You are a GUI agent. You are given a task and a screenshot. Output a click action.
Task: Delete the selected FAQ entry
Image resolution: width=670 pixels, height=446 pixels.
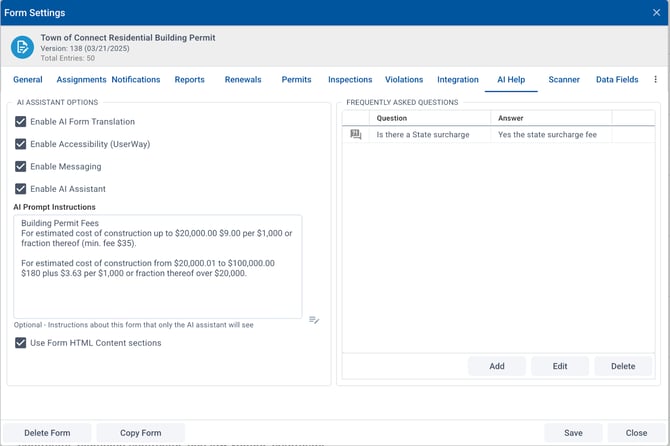[x=623, y=366]
